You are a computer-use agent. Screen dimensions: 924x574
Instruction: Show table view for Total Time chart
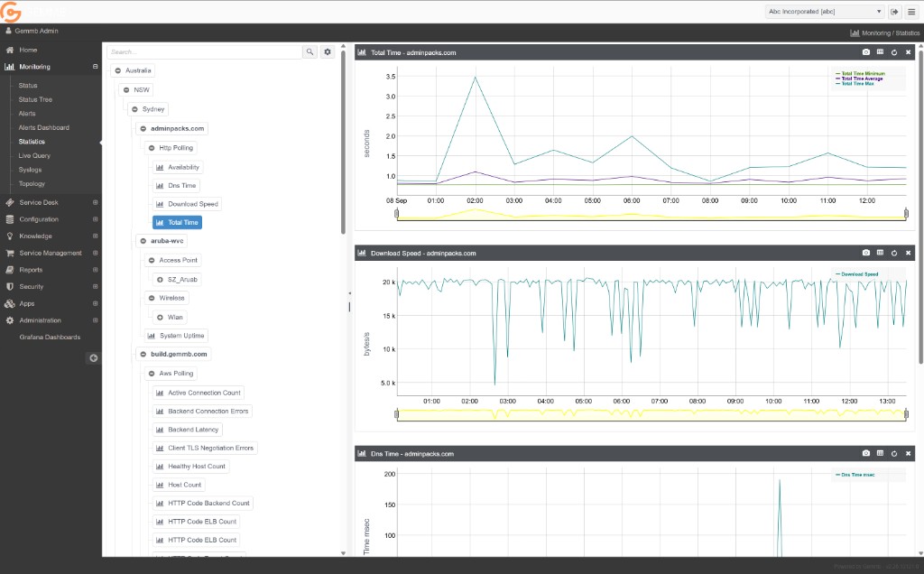tap(880, 52)
